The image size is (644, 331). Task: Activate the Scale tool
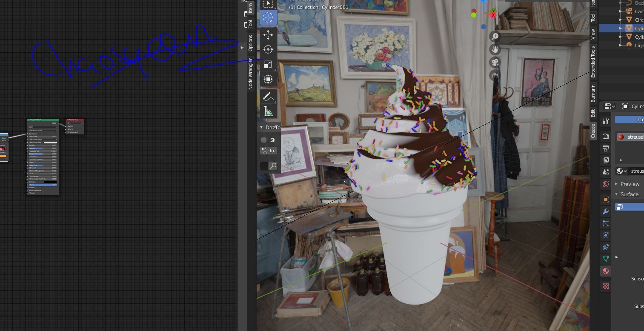point(268,64)
